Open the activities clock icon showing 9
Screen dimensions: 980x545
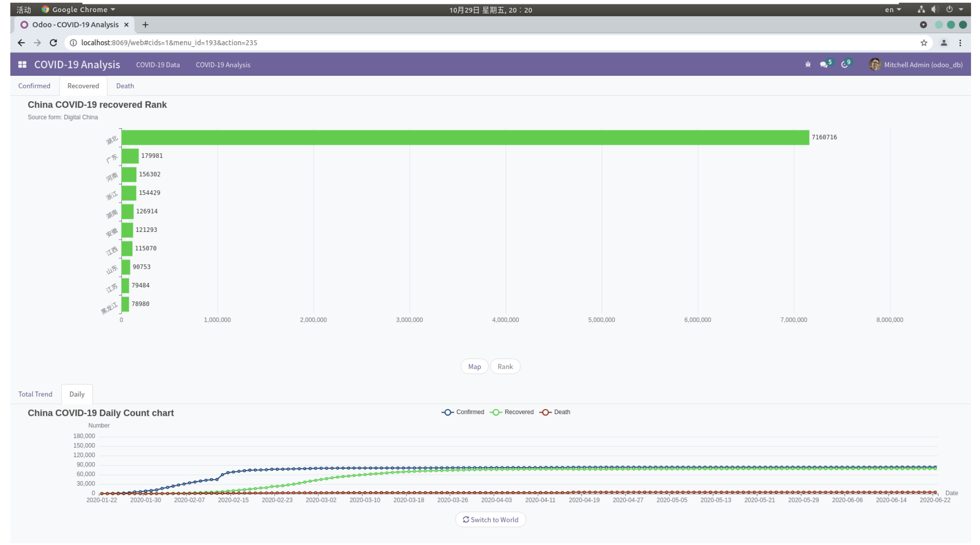tap(844, 64)
